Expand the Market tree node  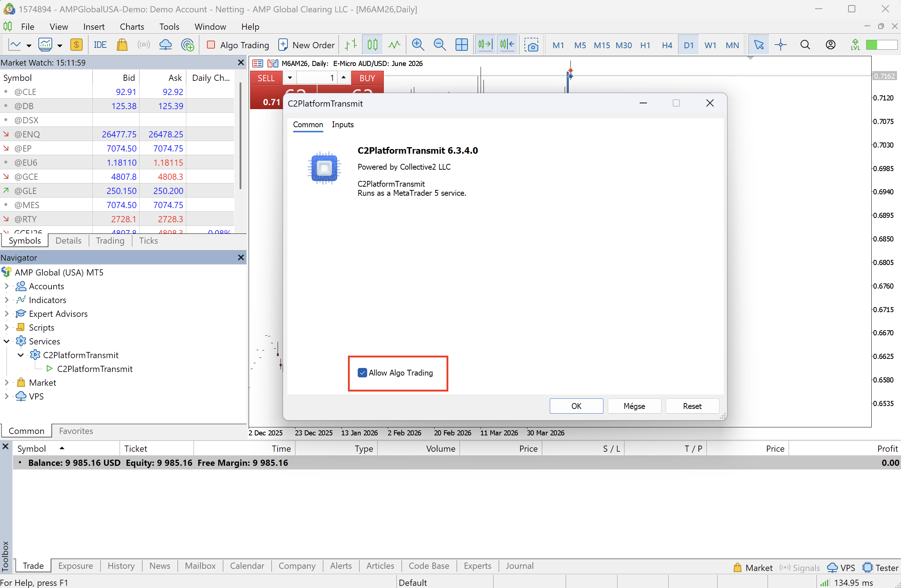tap(7, 383)
